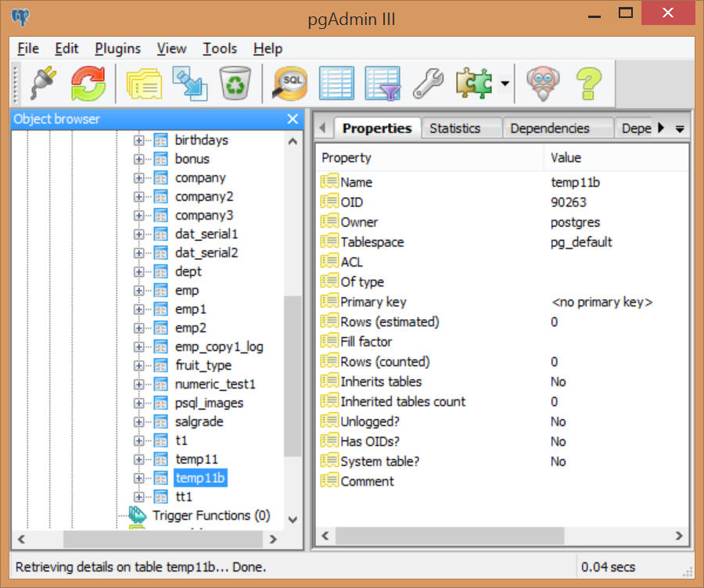Open SQL help question mark icon
The image size is (704, 588).
[x=588, y=84]
